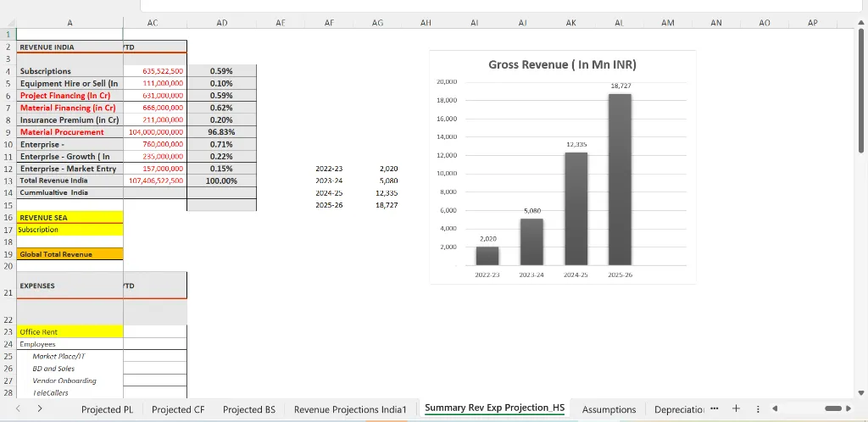Switch to Projected PL sheet tab

[x=107, y=409]
